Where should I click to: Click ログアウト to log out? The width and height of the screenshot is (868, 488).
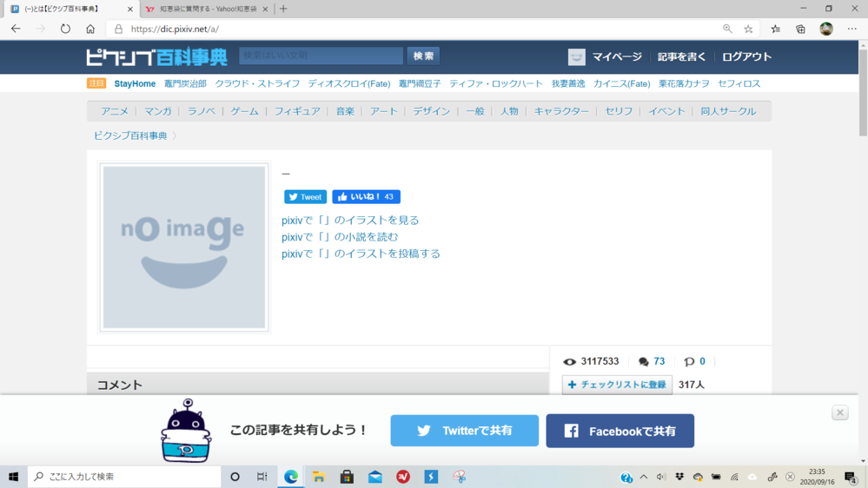[x=746, y=56]
